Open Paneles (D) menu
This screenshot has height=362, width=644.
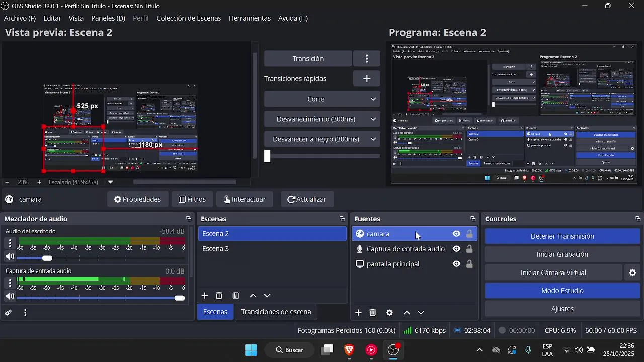pos(108,18)
